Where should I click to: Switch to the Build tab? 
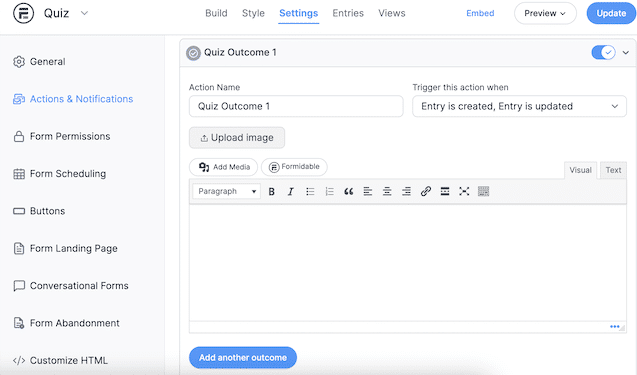216,13
